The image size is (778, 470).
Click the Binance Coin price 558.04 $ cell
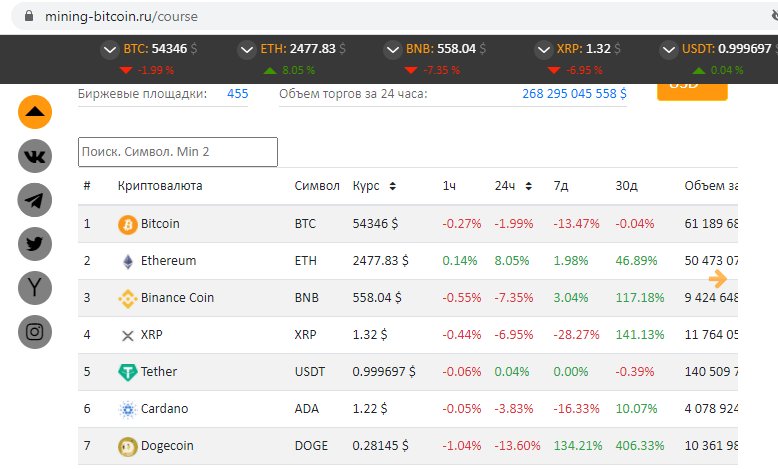point(377,298)
